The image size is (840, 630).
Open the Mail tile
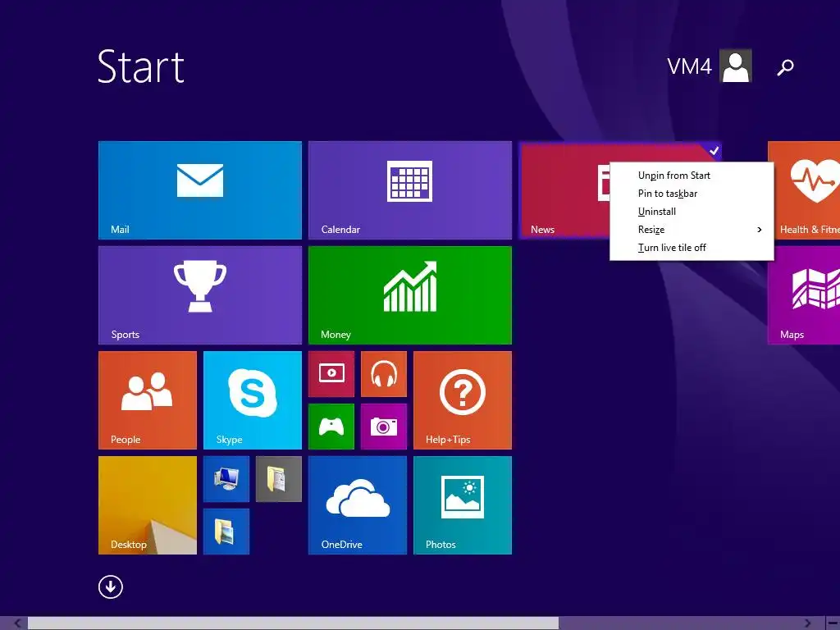pos(200,190)
